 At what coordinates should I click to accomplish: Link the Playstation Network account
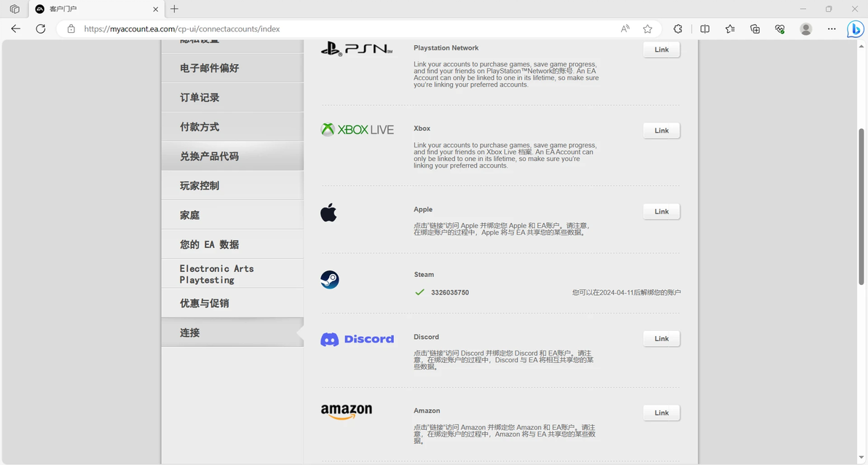point(661,50)
